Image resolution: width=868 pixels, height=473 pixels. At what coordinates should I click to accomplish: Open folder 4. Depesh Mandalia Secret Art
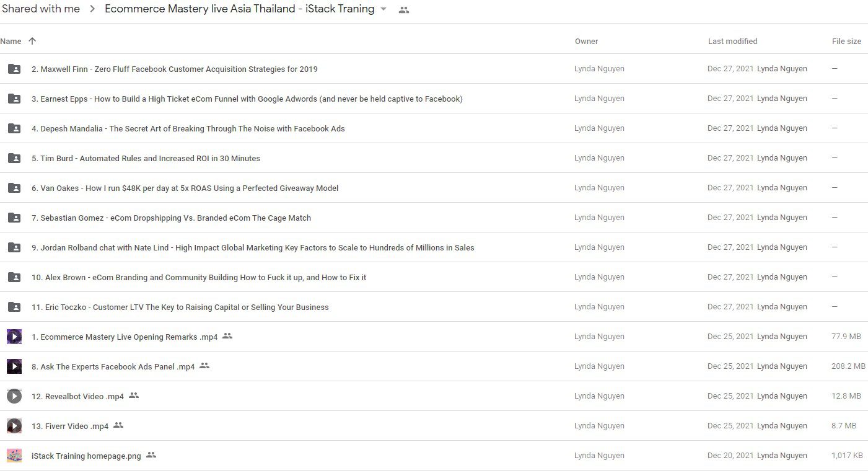(188, 129)
